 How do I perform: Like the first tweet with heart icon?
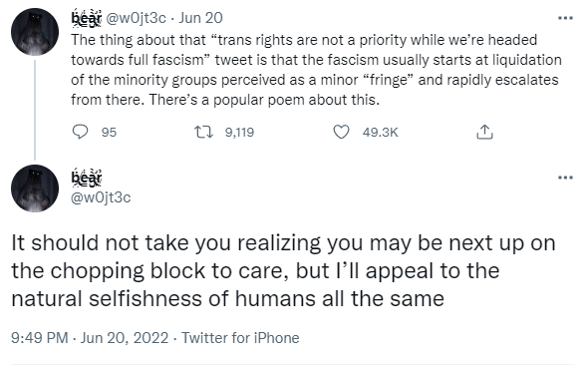[341, 132]
